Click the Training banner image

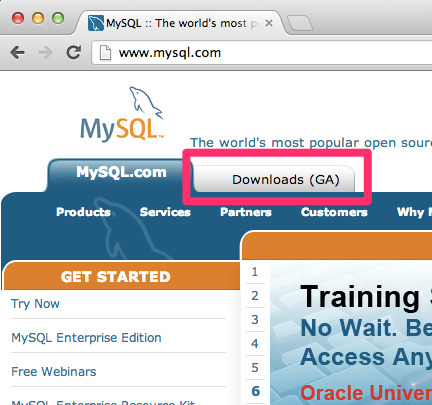(x=351, y=333)
